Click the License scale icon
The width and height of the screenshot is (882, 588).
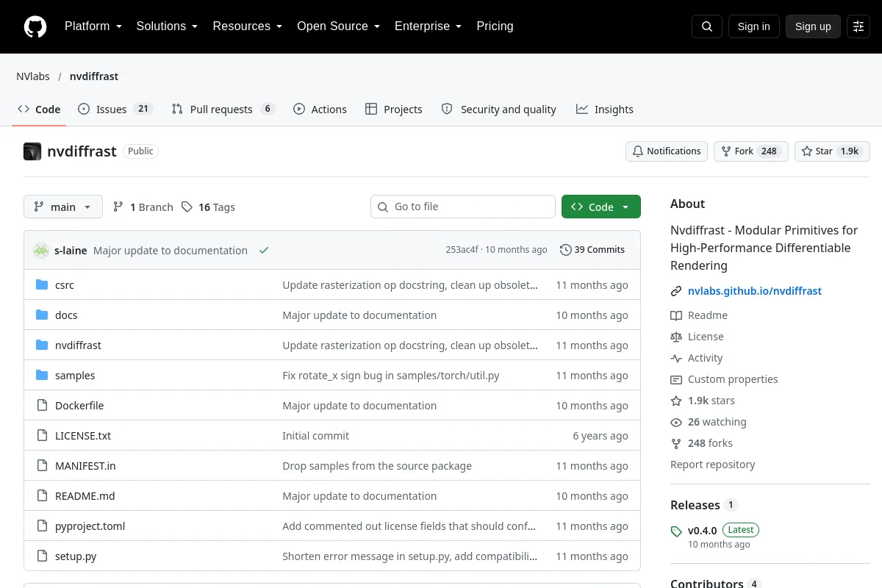676,337
